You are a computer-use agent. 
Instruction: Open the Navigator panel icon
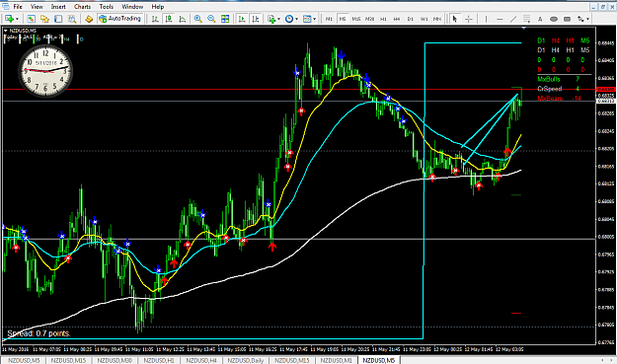(44, 19)
